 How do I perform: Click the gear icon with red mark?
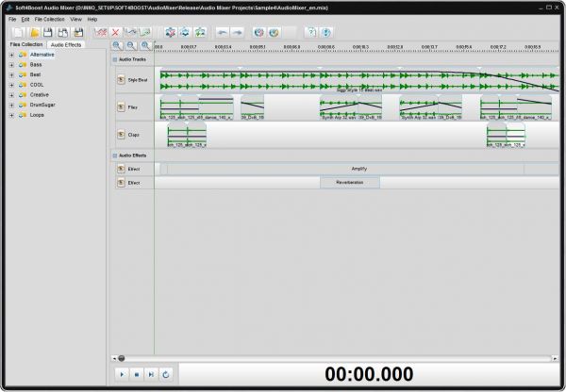[171, 32]
